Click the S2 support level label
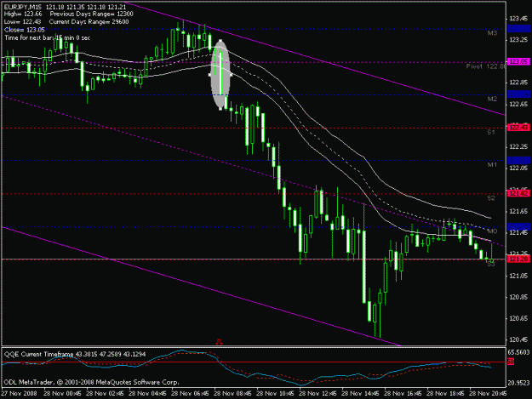The height and width of the screenshot is (399, 532). [x=491, y=198]
